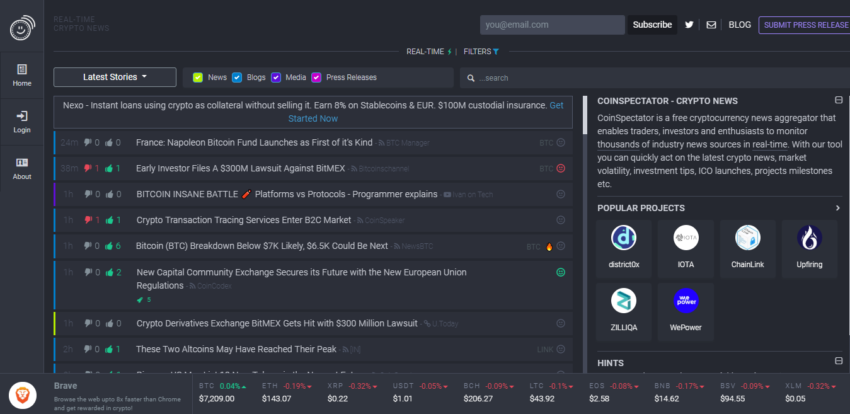Toggle the Press Releases checkbox filter
Image resolution: width=850 pixels, height=414 pixels.
coord(316,77)
